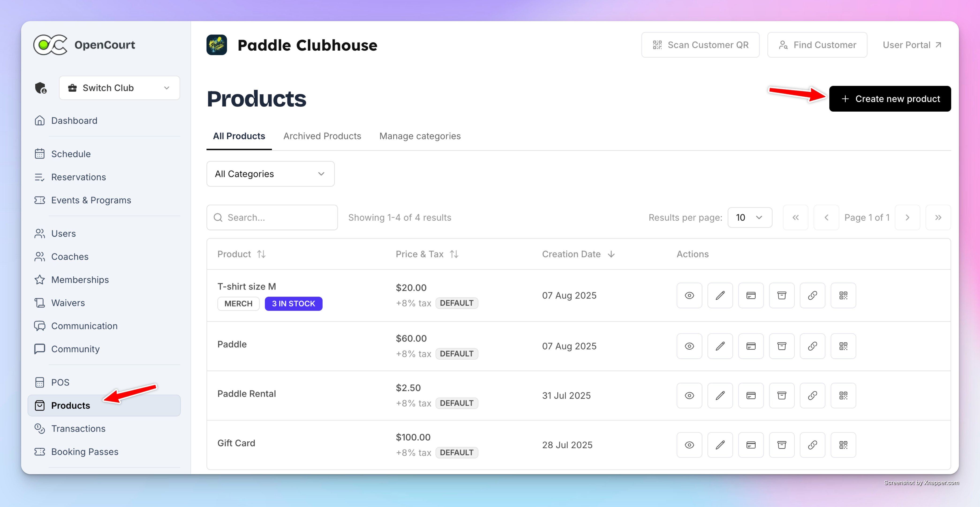The width and height of the screenshot is (980, 507).
Task: Sort the table by Product name
Action: (x=241, y=254)
